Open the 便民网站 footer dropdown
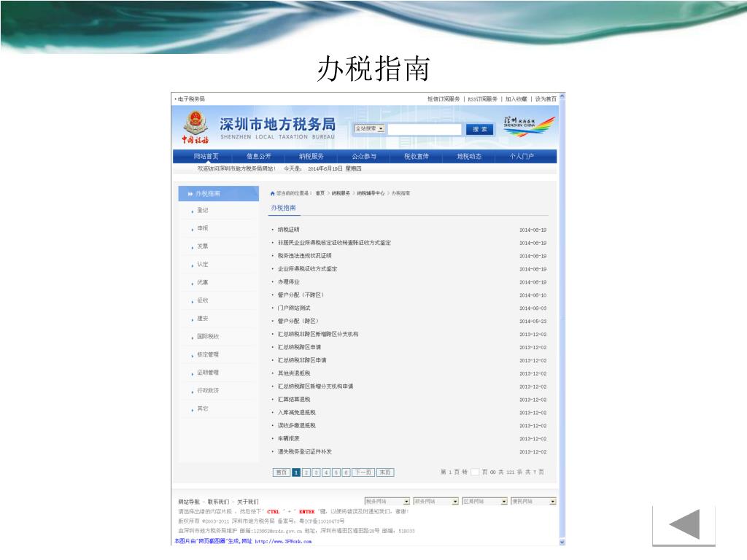 [x=533, y=502]
